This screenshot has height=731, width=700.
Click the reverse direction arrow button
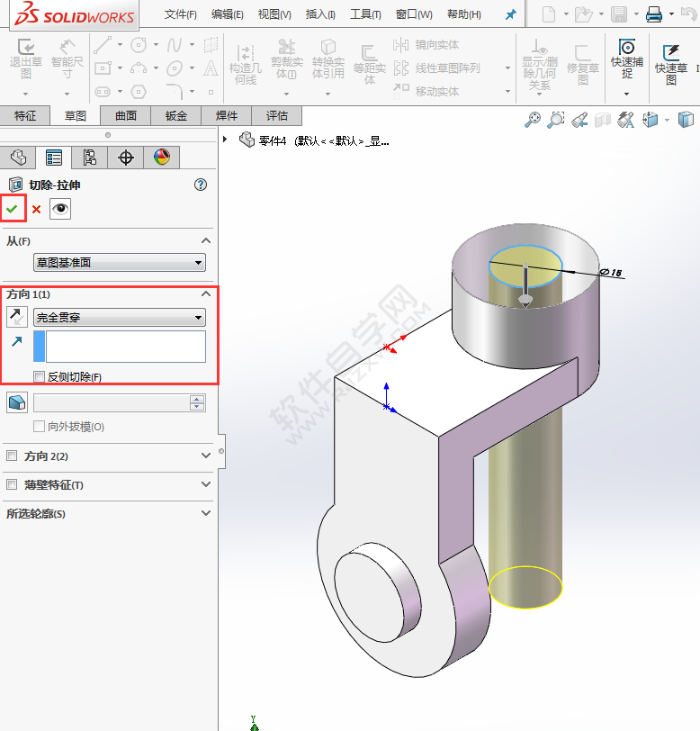click(x=17, y=317)
